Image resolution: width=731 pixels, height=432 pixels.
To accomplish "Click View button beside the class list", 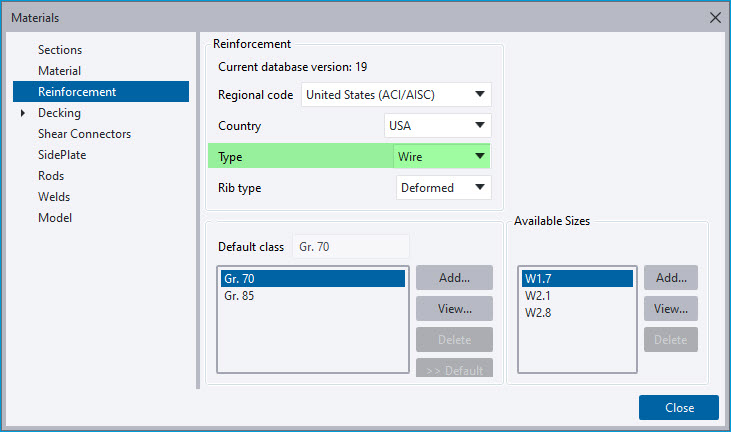I will [x=454, y=309].
